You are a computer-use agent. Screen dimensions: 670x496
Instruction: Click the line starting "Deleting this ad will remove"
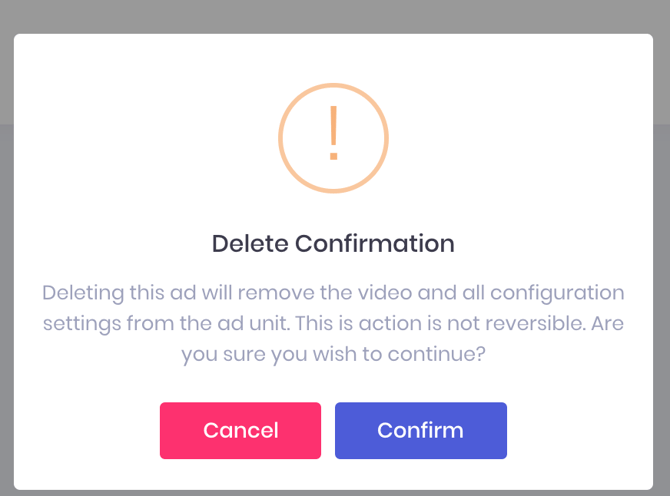(333, 293)
